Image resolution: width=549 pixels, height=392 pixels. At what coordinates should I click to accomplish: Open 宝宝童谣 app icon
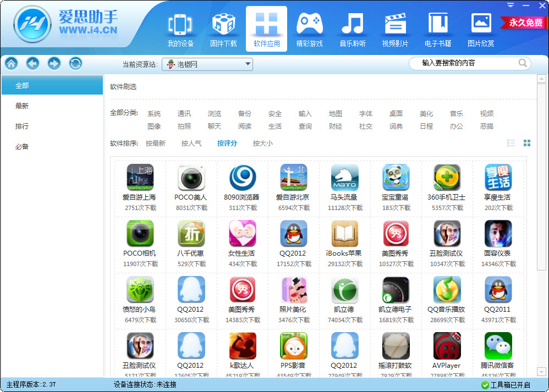(x=396, y=178)
